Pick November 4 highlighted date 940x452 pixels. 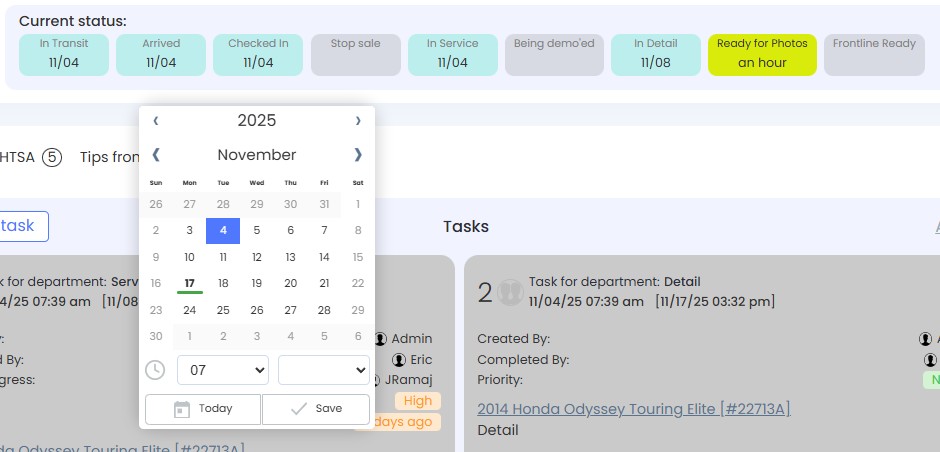223,230
